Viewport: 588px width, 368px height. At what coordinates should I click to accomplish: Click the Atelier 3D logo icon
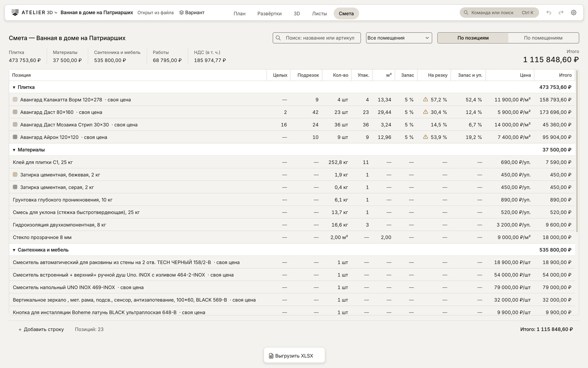click(15, 13)
